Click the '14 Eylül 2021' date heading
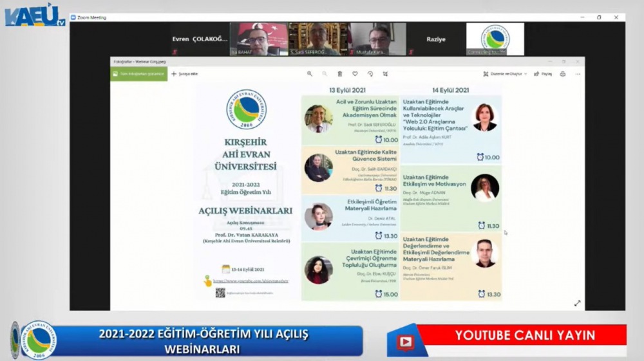The height and width of the screenshot is (361, 644). (x=450, y=90)
